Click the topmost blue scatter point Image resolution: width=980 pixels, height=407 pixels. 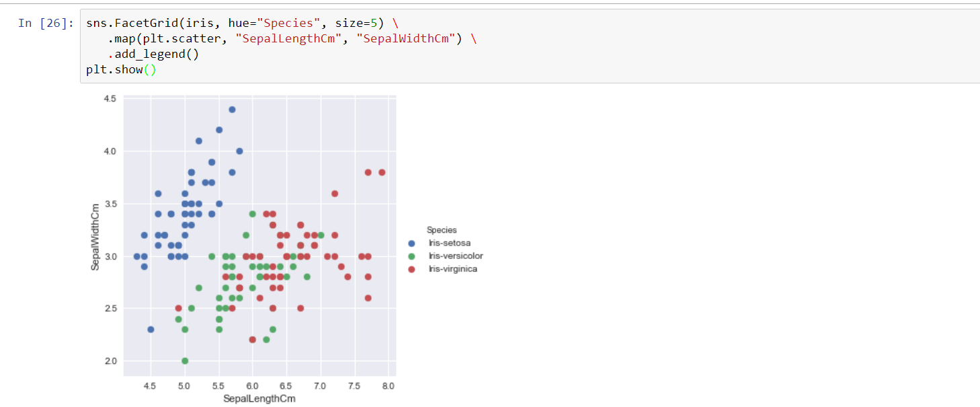tap(232, 109)
